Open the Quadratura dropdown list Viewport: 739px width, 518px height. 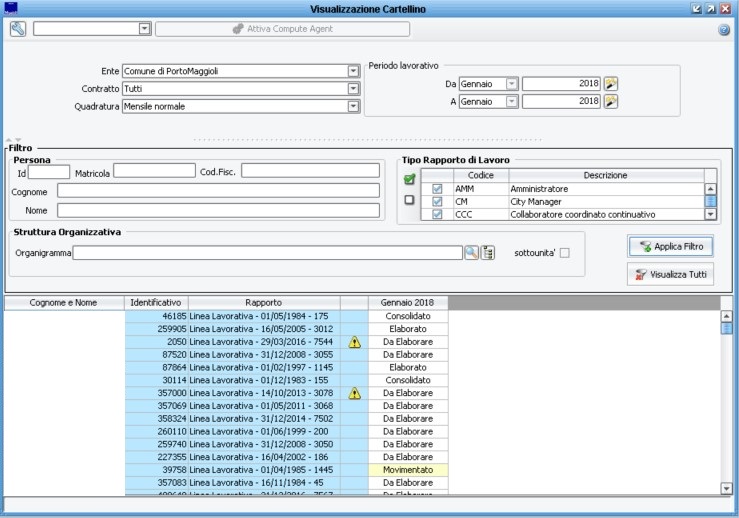tap(353, 105)
